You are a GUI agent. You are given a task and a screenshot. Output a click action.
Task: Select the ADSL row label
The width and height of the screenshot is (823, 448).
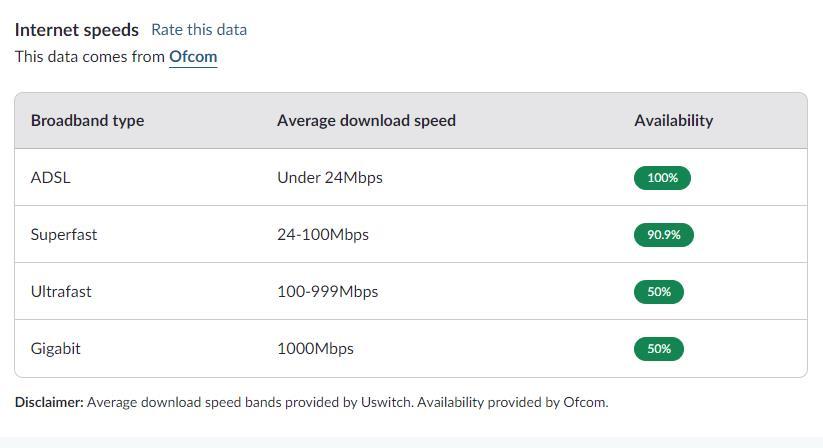click(50, 178)
